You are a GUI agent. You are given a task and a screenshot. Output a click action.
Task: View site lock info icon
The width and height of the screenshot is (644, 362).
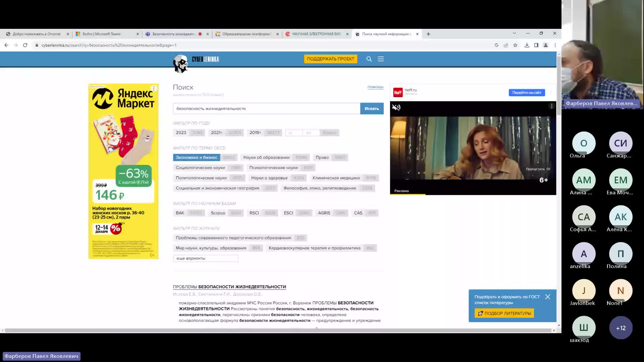37,45
